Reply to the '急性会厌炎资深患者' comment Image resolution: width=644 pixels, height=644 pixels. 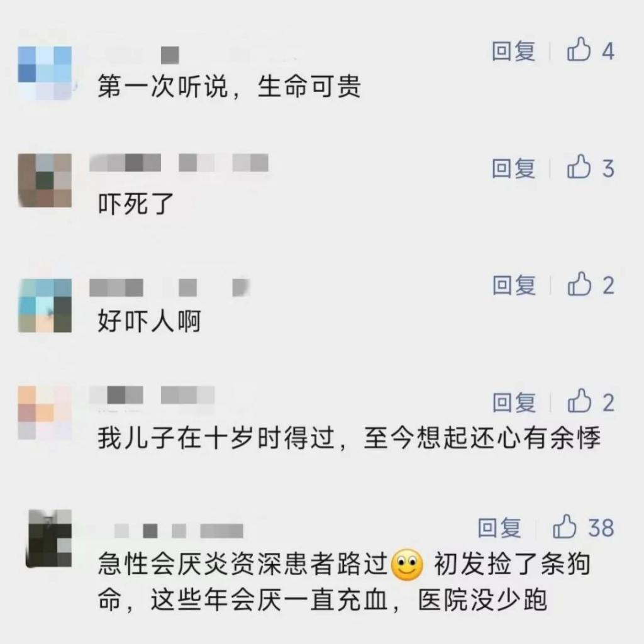point(499,528)
